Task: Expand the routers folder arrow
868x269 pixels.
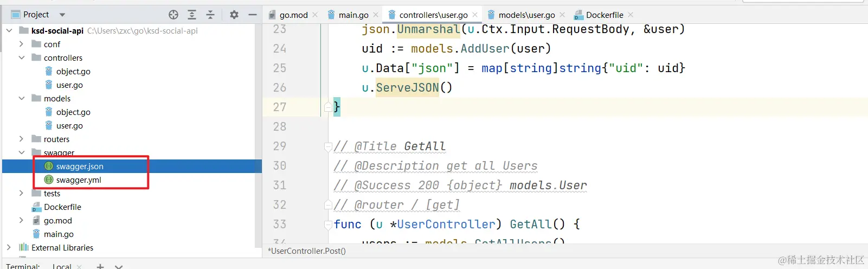Action: pyautogui.click(x=21, y=139)
